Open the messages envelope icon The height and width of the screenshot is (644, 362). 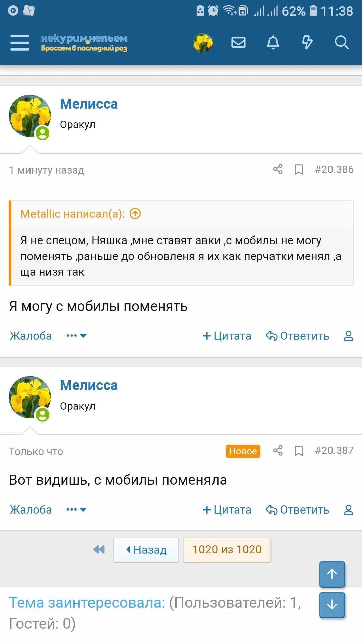pyautogui.click(x=238, y=42)
